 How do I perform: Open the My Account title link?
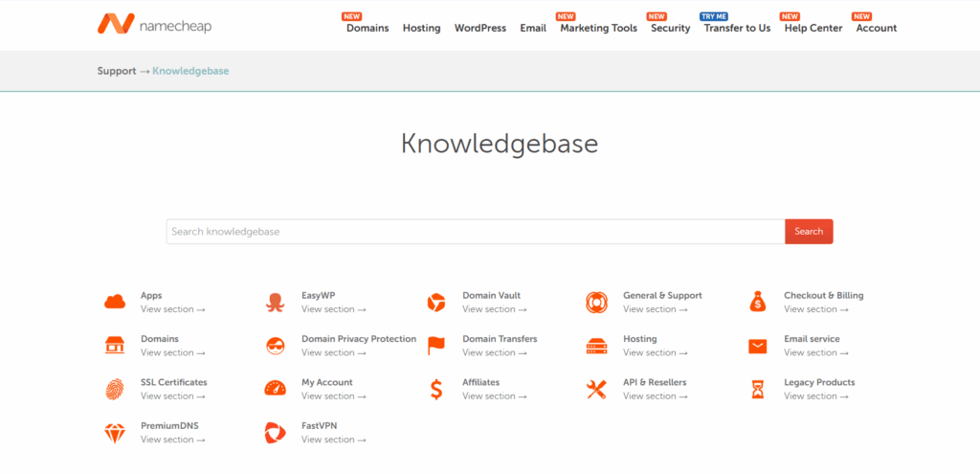327,382
